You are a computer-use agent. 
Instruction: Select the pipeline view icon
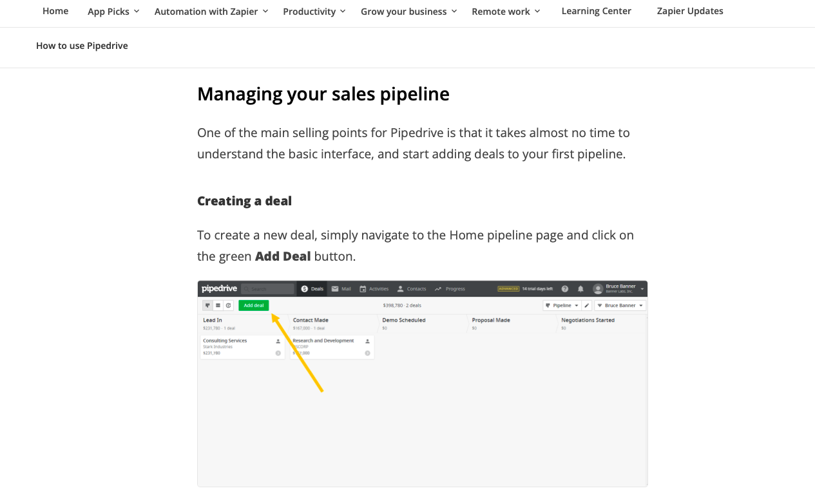click(207, 305)
